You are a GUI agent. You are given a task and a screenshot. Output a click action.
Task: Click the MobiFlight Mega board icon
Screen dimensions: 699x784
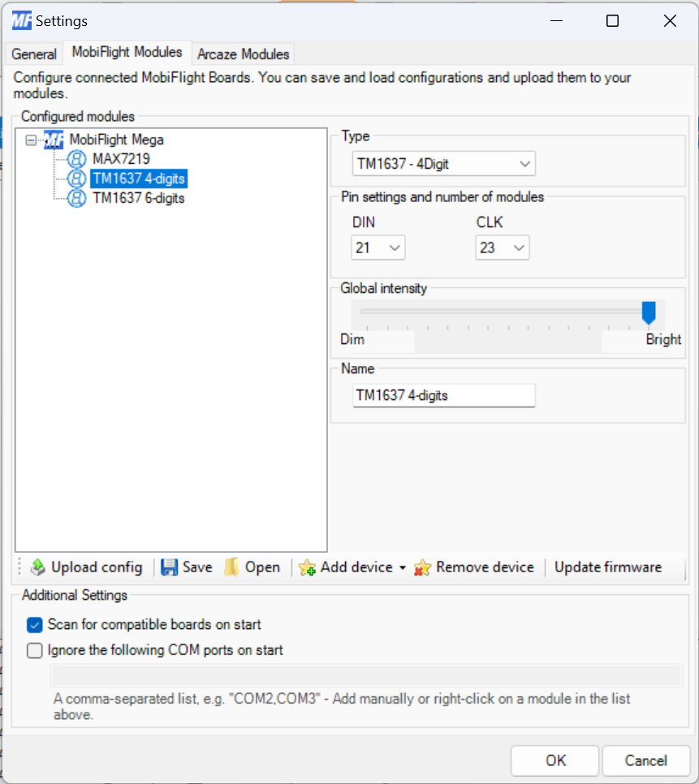pos(54,140)
